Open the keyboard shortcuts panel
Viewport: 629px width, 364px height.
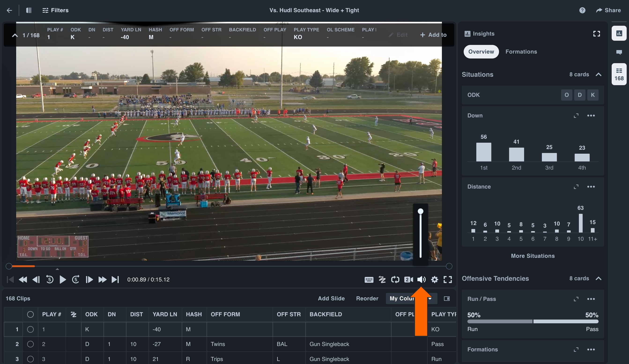pyautogui.click(x=369, y=280)
